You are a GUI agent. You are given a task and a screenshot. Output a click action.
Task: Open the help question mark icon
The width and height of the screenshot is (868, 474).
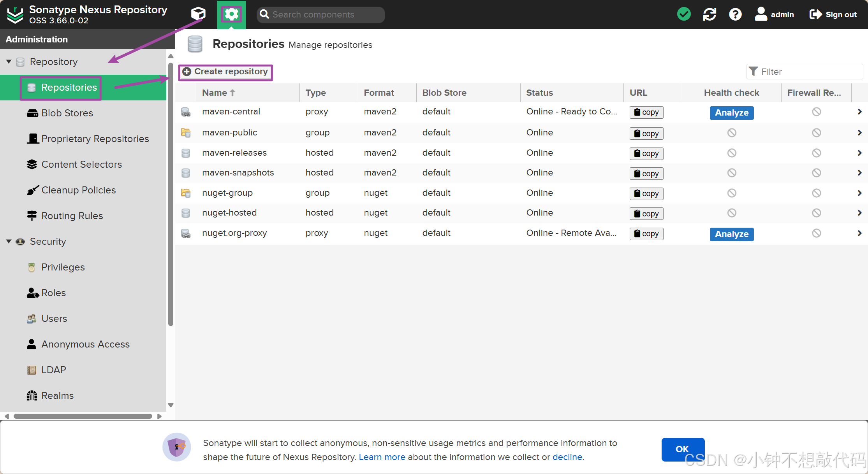click(x=735, y=14)
